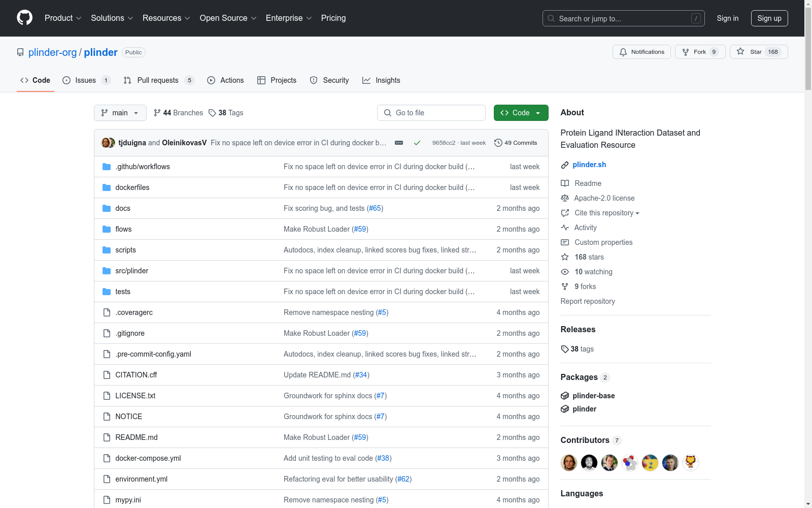The width and height of the screenshot is (812, 508).
Task: Click the plinder-base package icon
Action: (x=565, y=396)
